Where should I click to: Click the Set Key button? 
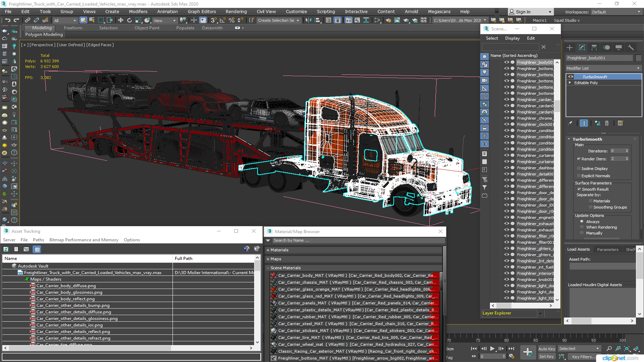tap(547, 357)
